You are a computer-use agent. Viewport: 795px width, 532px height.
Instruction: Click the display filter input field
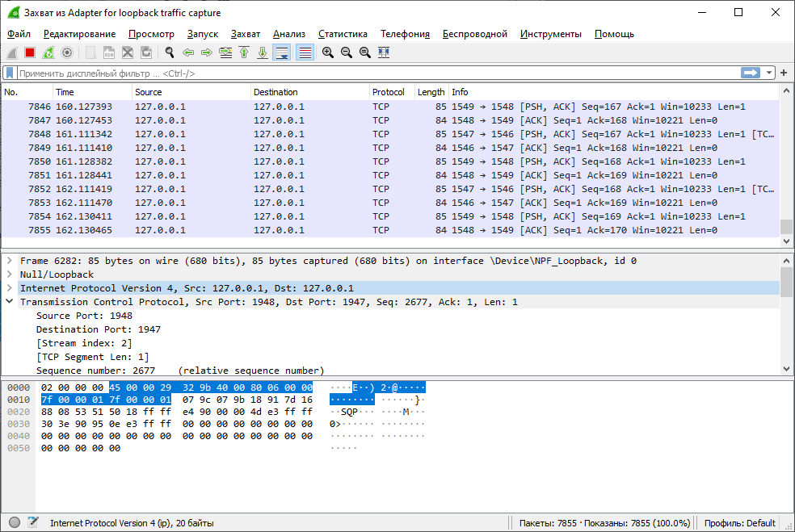click(372, 73)
